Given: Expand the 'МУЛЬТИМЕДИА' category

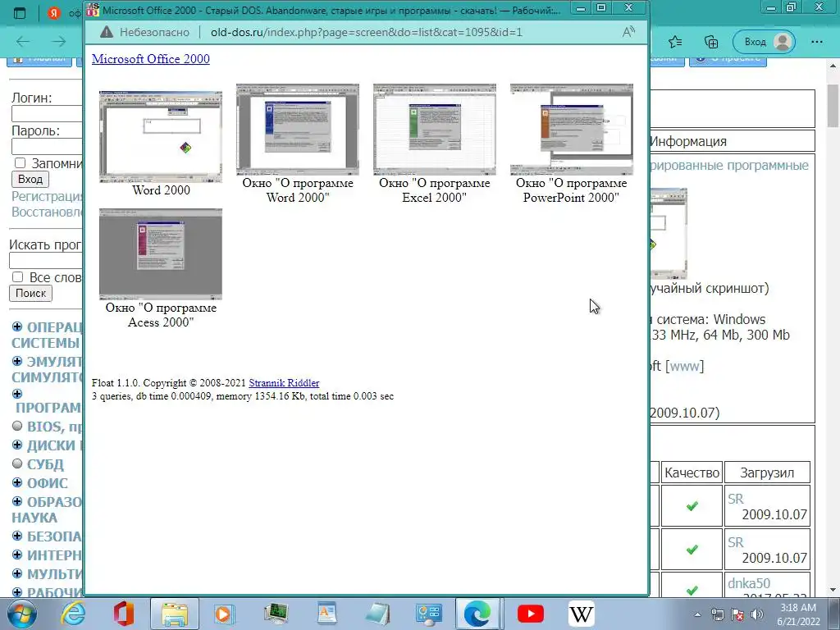Looking at the screenshot, I should pyautogui.click(x=17, y=573).
